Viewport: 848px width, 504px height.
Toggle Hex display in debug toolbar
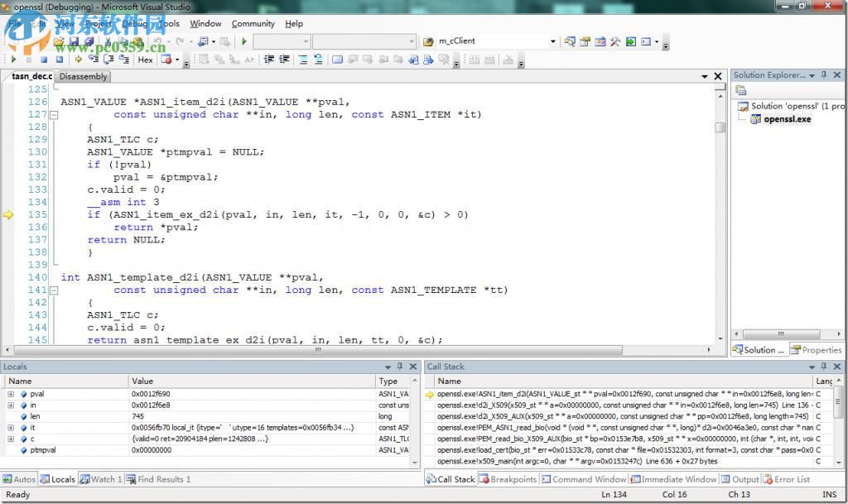[x=145, y=60]
